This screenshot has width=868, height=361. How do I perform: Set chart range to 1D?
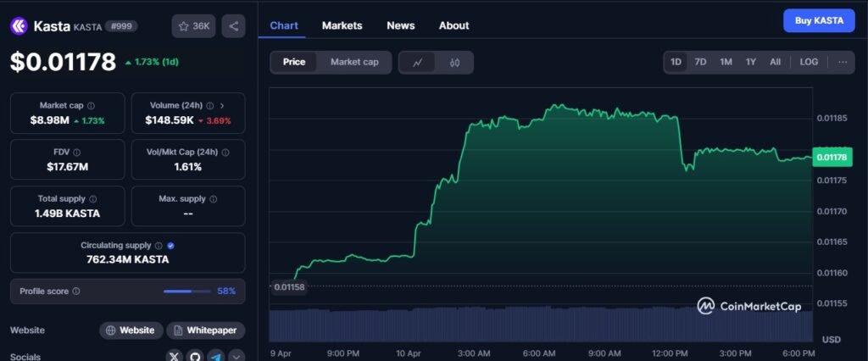pyautogui.click(x=676, y=62)
